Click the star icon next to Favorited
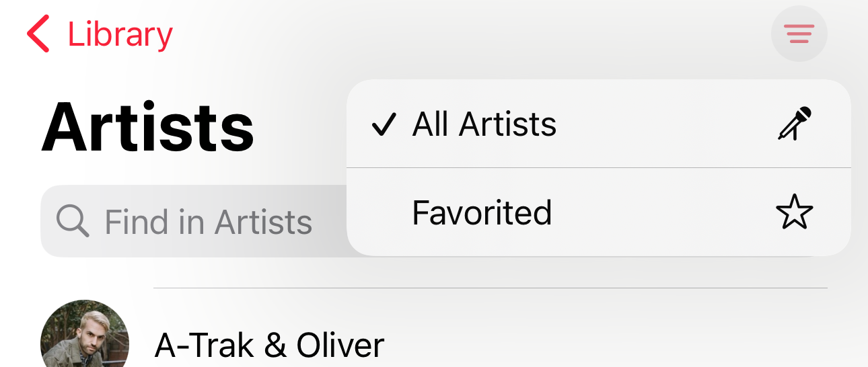The width and height of the screenshot is (868, 367). (x=795, y=212)
